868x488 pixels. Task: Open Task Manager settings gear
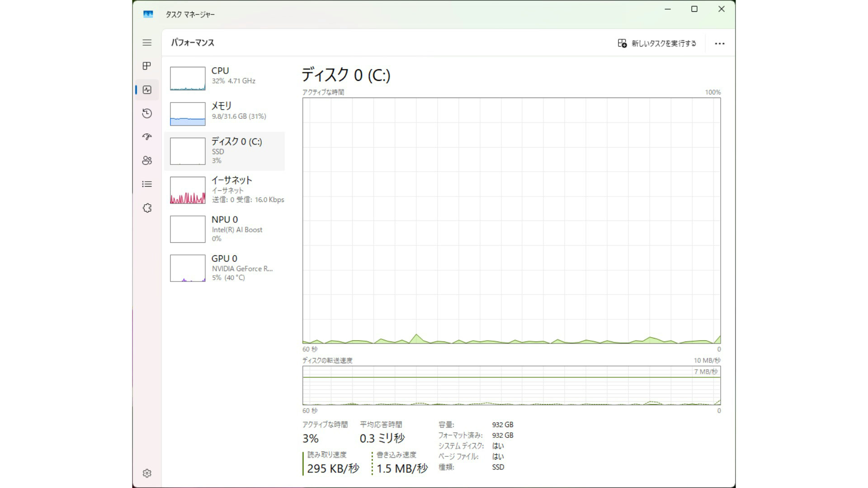(147, 473)
